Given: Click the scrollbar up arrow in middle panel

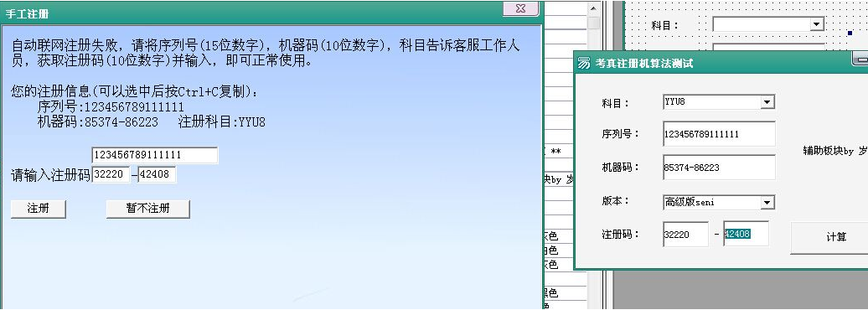Looking at the screenshot, I should pyautogui.click(x=593, y=8).
